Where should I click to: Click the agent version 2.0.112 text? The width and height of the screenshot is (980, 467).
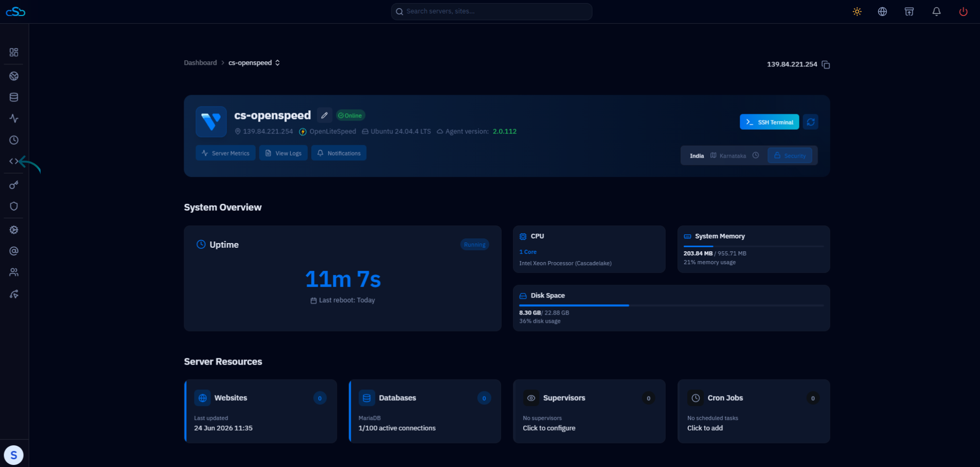[505, 131]
